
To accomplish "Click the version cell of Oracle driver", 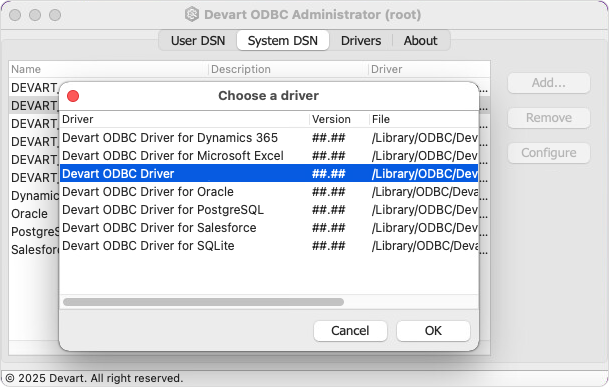I will pos(329,192).
